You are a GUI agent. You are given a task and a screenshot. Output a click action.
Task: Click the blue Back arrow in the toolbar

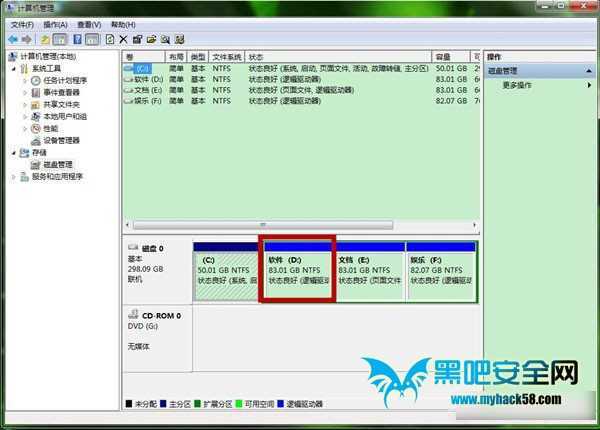(x=13, y=39)
